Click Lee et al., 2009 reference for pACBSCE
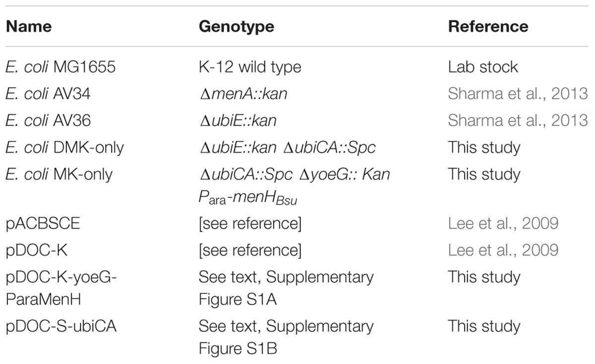595x364 pixels. (503, 223)
